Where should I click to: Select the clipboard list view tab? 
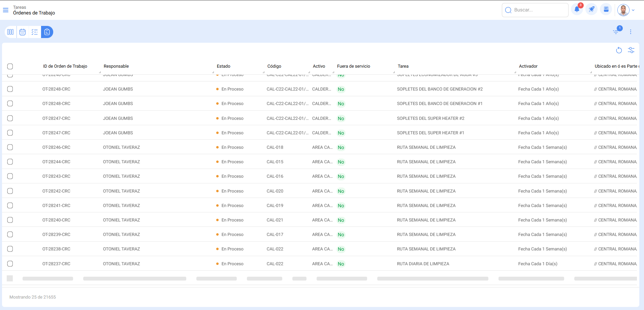tap(47, 32)
